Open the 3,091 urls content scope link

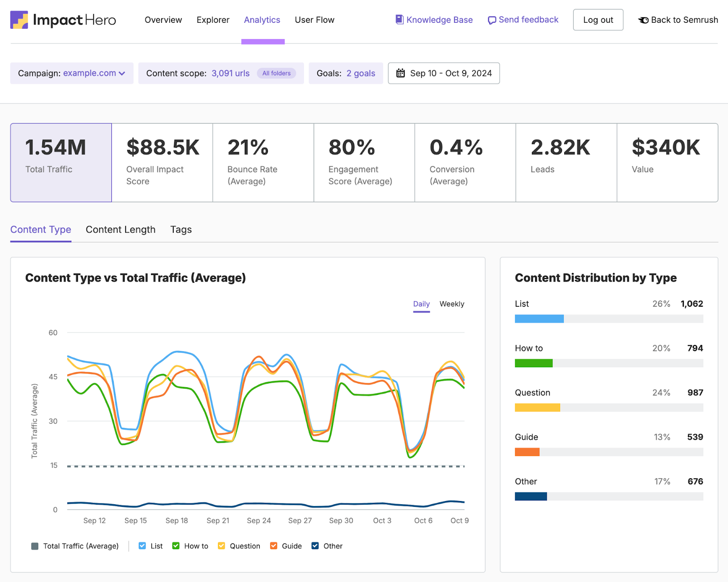pyautogui.click(x=230, y=73)
